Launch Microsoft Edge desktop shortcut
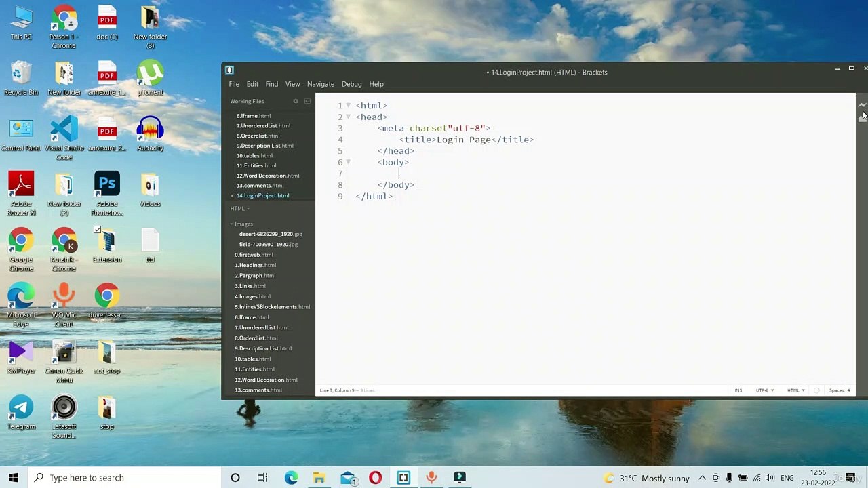Screen dimensions: 868x488 tap(21, 306)
